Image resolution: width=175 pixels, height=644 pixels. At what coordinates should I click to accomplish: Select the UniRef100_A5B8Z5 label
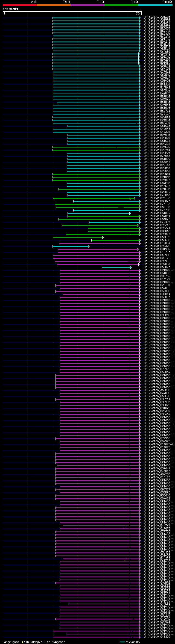pos(157,267)
